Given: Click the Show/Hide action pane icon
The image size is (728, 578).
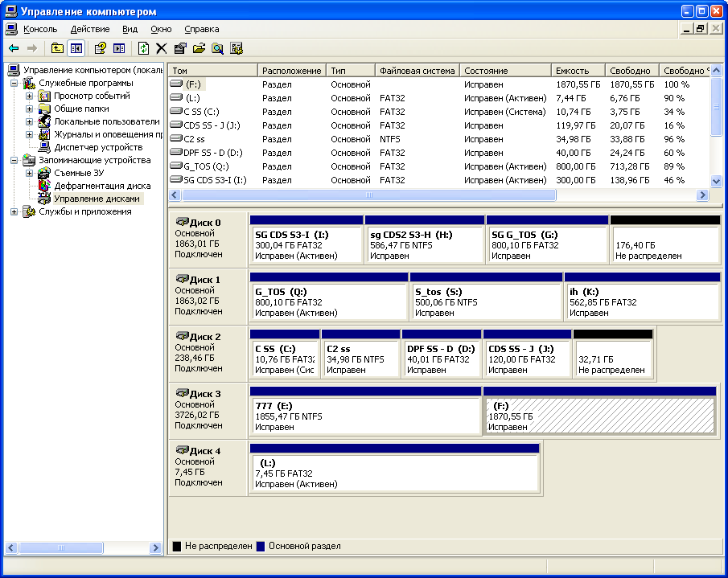Looking at the screenshot, I should click(x=118, y=47).
